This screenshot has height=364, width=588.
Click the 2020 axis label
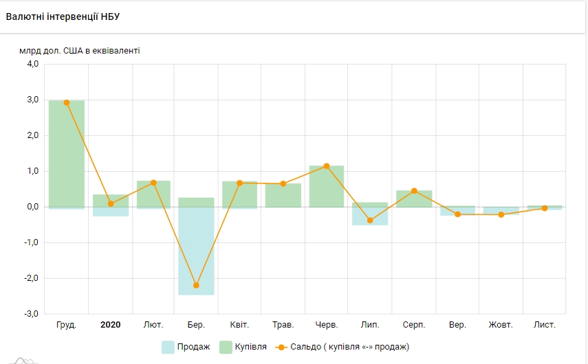click(x=110, y=325)
